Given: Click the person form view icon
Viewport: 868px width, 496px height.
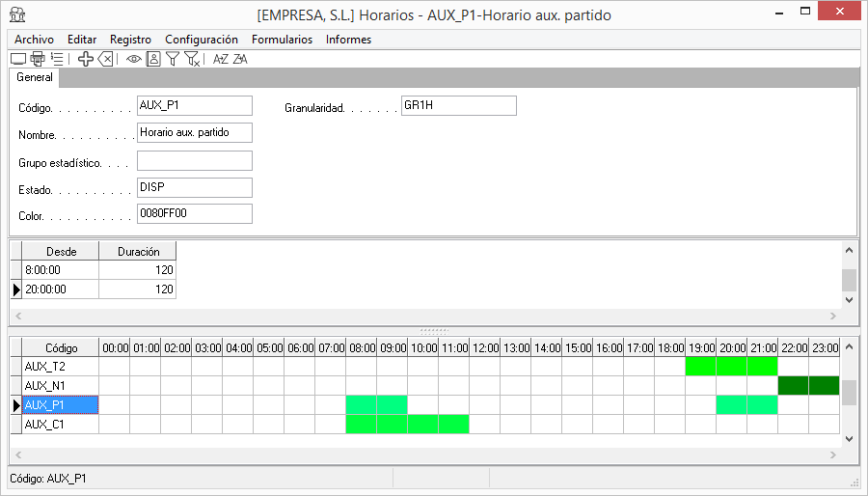Looking at the screenshot, I should (x=153, y=59).
